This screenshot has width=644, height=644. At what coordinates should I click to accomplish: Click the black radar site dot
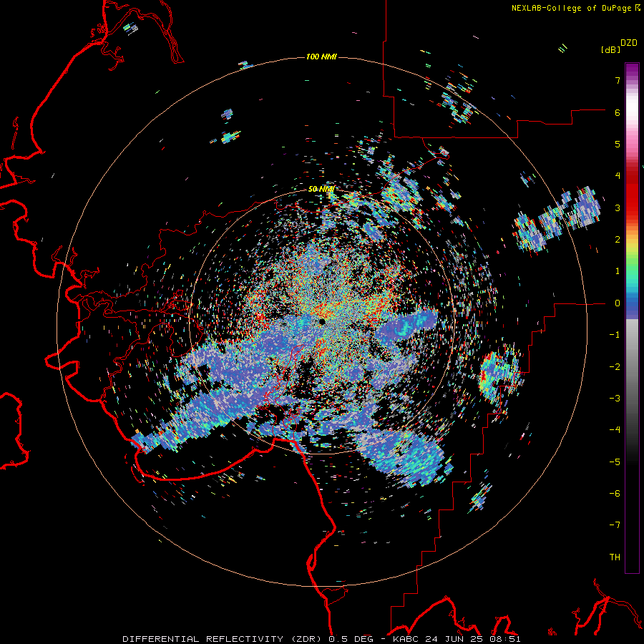pyautogui.click(x=322, y=321)
